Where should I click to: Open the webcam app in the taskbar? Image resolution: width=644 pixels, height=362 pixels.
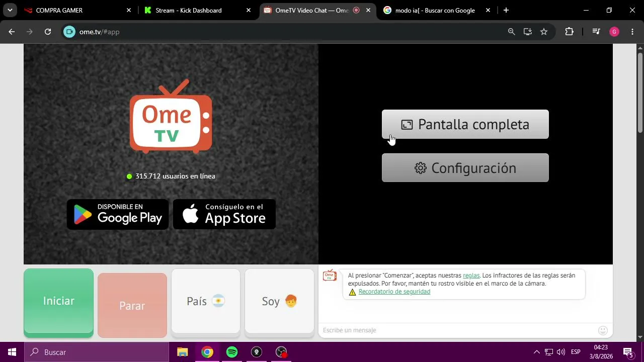pyautogui.click(x=257, y=352)
